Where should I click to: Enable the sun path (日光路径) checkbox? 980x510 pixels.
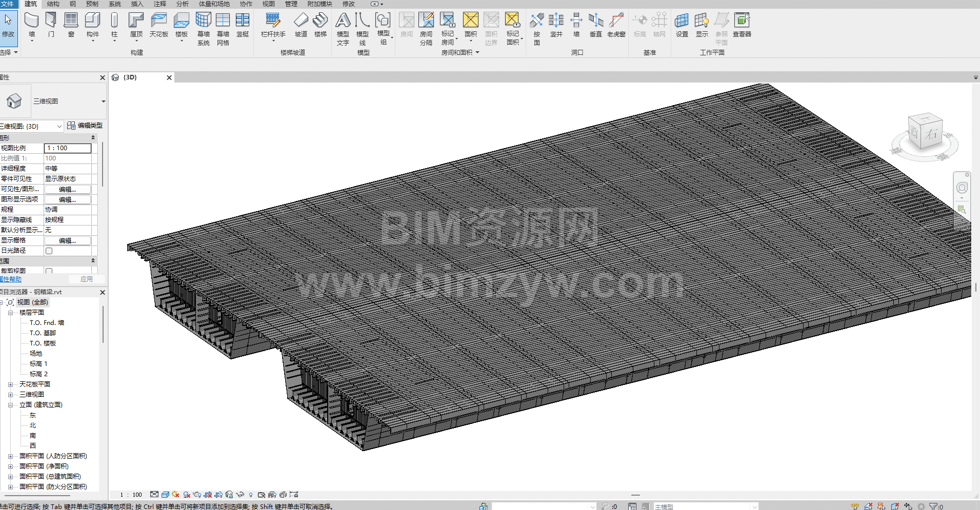point(49,251)
